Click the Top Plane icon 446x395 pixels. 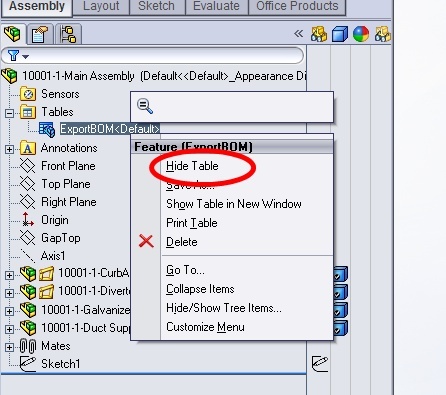27,184
